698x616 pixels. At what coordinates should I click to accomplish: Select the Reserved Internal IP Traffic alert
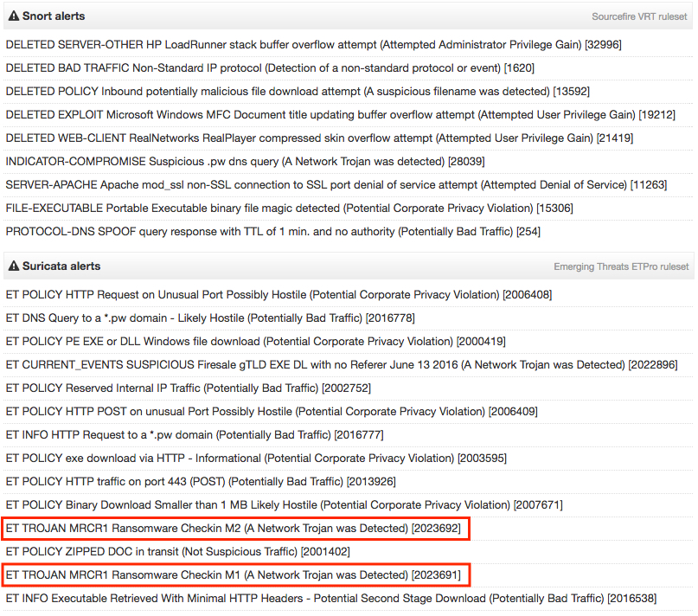188,388
